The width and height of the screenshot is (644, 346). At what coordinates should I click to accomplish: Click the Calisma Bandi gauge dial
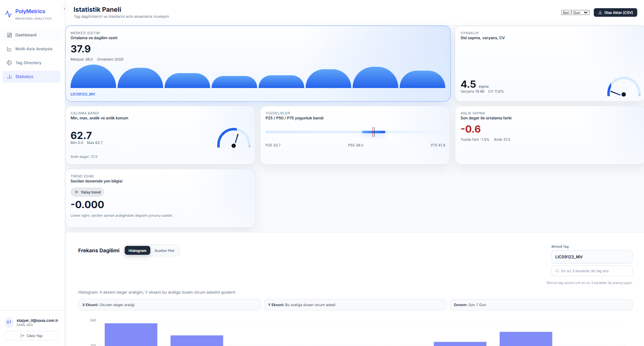tap(234, 138)
